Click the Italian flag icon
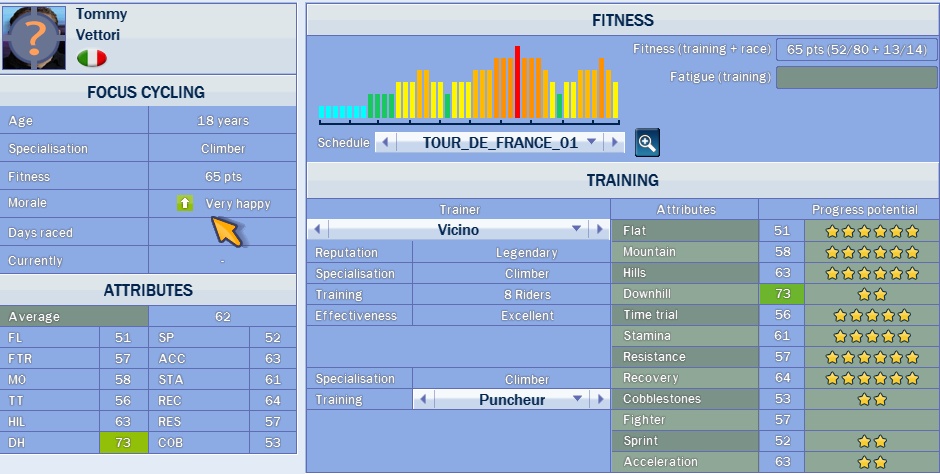 pyautogui.click(x=91, y=58)
